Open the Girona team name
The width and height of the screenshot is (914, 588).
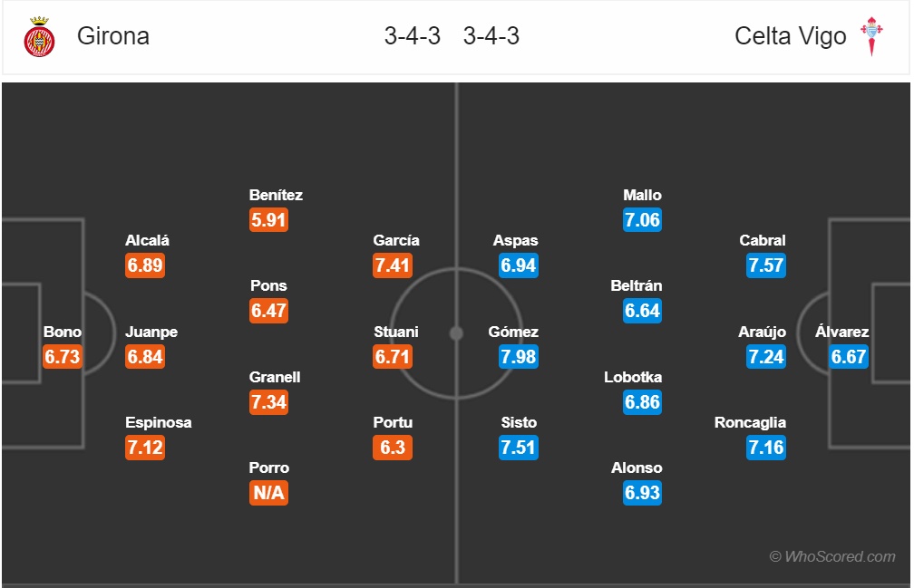[113, 36]
